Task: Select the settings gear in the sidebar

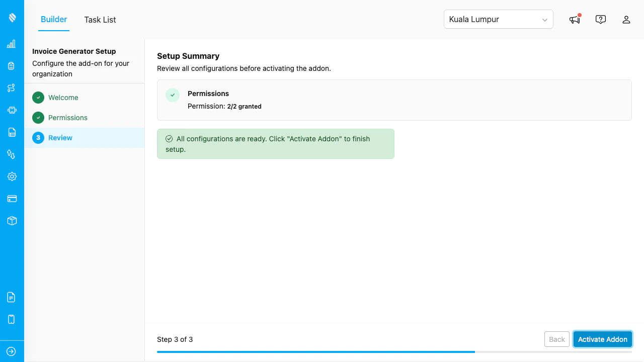Action: [11, 176]
